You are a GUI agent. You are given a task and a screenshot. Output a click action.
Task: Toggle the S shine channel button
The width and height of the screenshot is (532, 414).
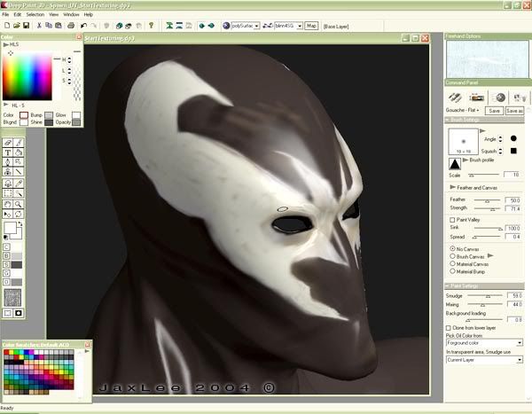click(x=6, y=265)
